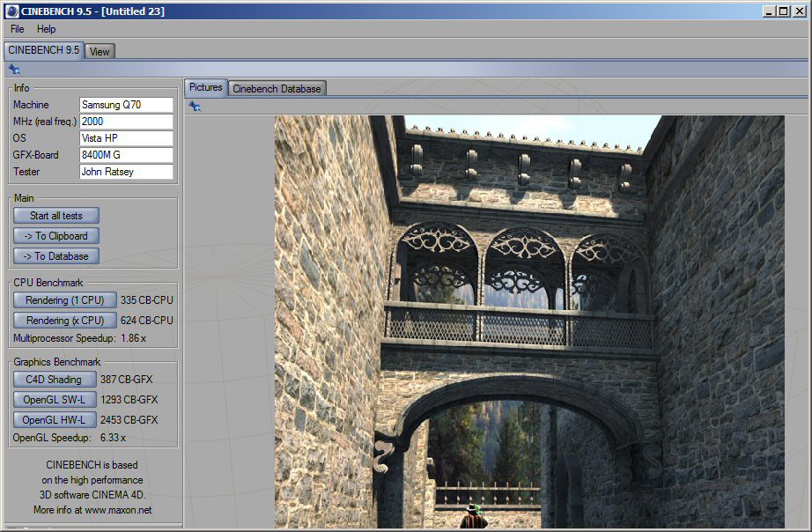Image resolution: width=812 pixels, height=532 pixels.
Task: Click the Multiprocessor Speedup 1.86 x text
Action: coord(80,338)
